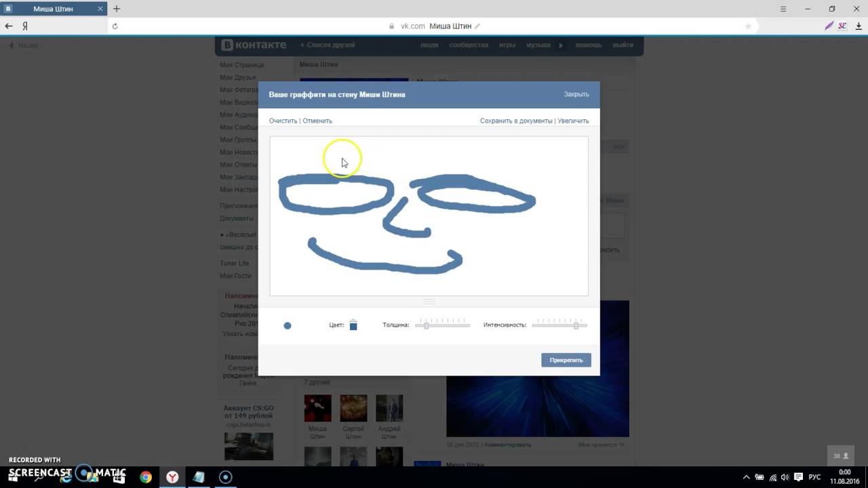Open the circular recorder app in taskbar

226,477
